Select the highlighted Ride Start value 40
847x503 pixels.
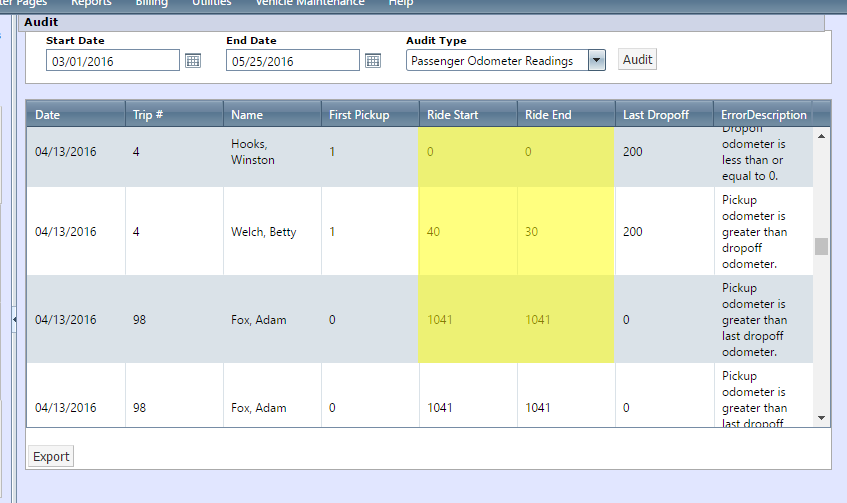468,231
